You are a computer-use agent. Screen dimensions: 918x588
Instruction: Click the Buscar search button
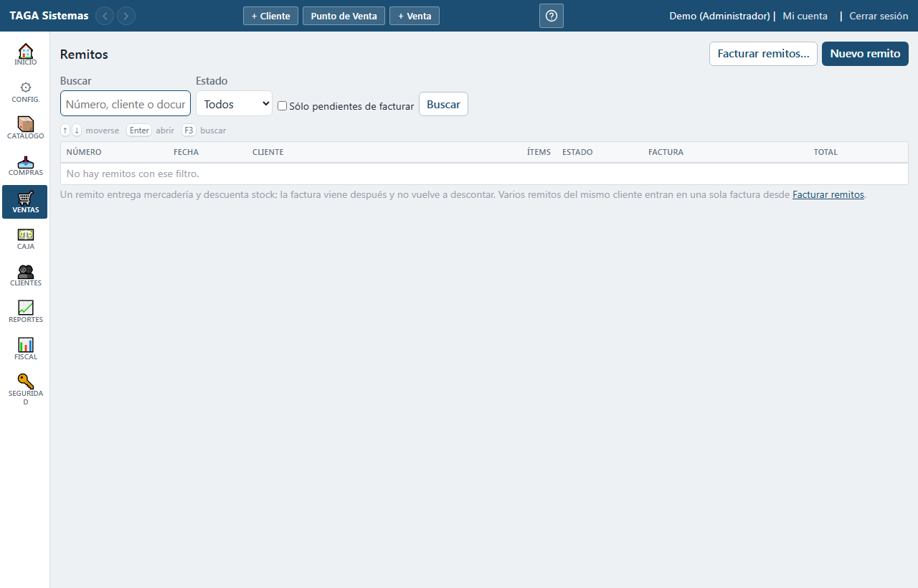pyautogui.click(x=443, y=104)
